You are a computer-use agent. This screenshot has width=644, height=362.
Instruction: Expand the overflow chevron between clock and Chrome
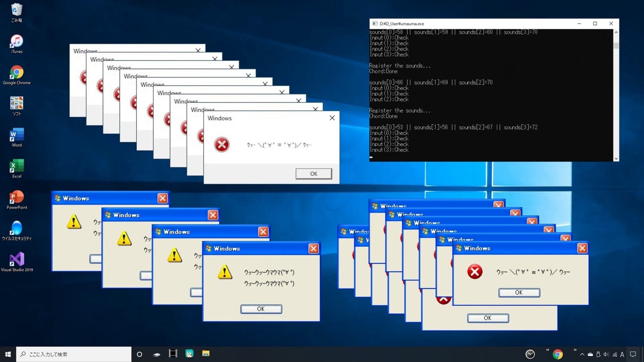coord(547,351)
